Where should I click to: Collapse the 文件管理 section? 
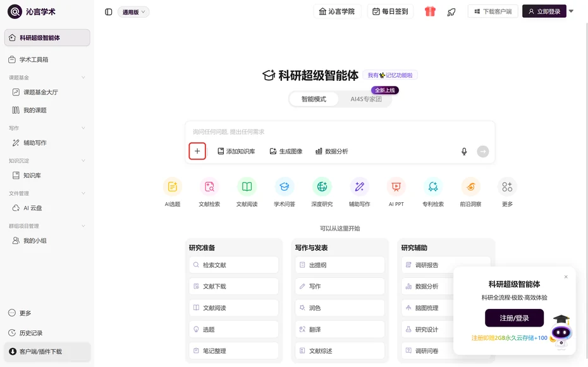[x=83, y=193]
